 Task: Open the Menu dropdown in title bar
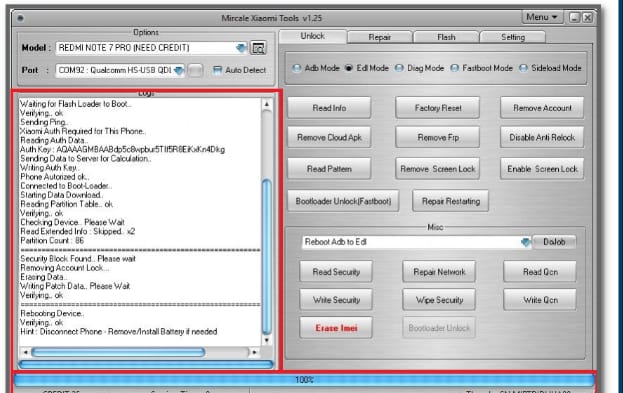[x=542, y=17]
